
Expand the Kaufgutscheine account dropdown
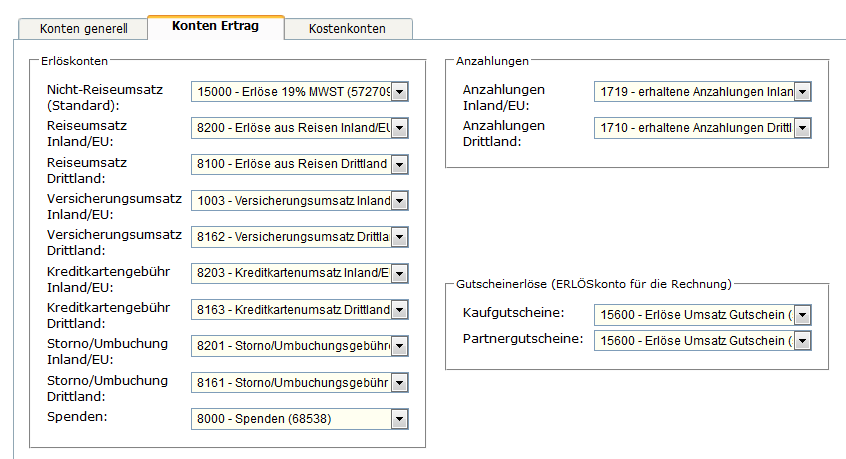(802, 316)
